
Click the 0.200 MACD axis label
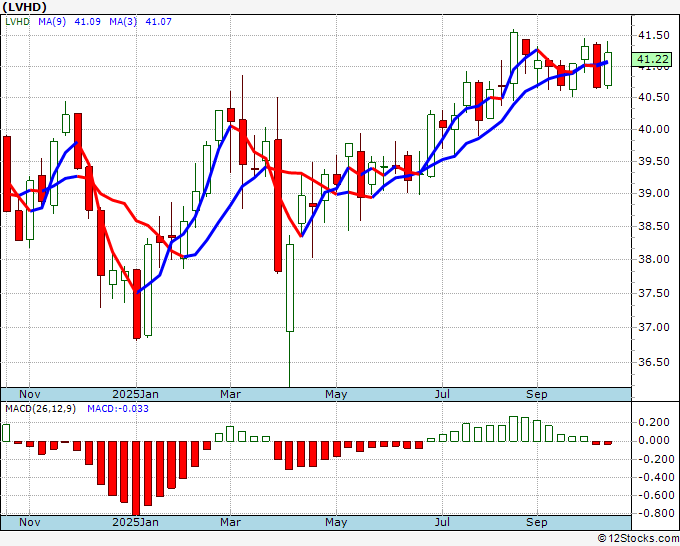coord(654,422)
